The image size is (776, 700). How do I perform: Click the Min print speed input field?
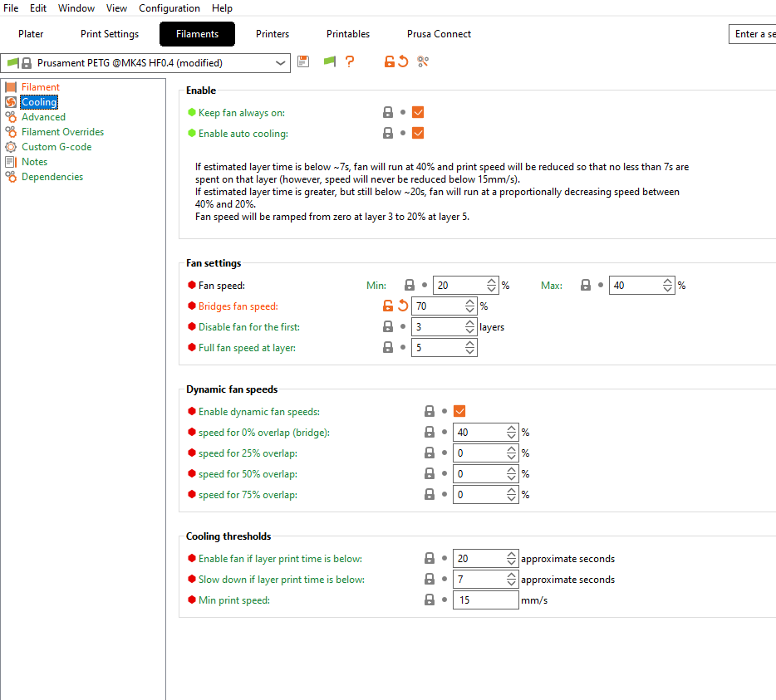coord(485,600)
